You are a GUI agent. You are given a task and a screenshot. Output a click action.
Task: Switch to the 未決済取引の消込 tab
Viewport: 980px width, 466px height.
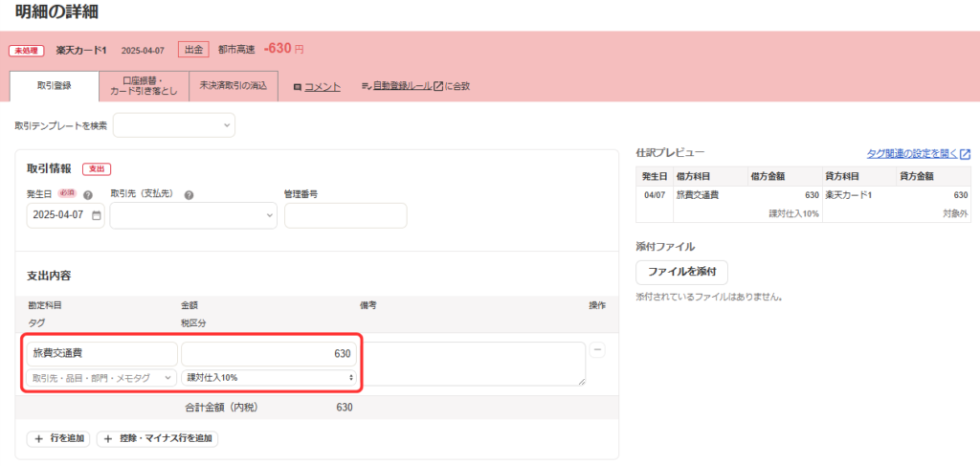234,85
